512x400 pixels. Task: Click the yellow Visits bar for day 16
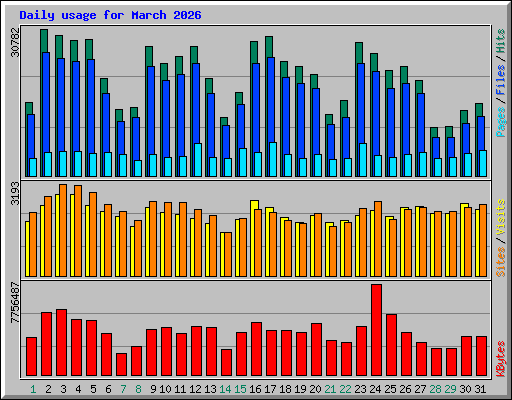[253, 238]
